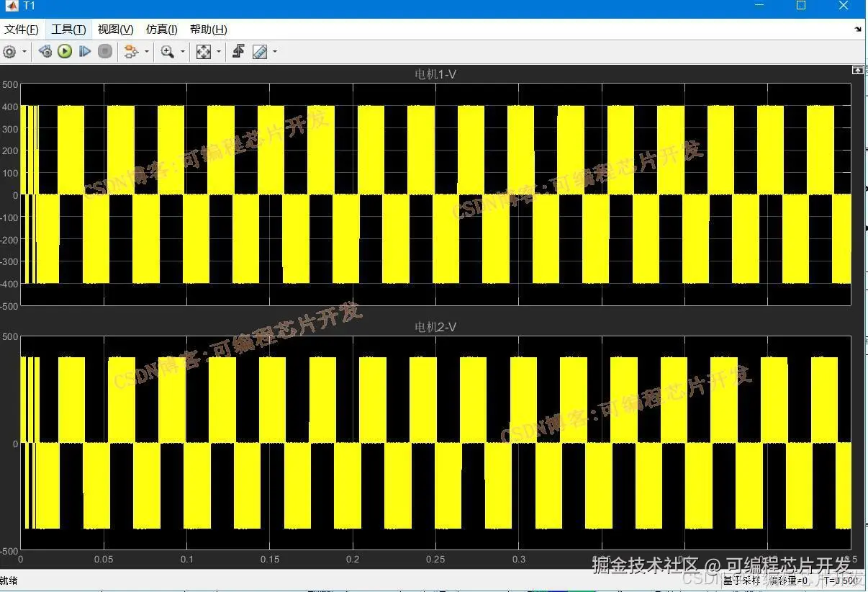Click the 400 y-axis label of the 电机1-V plot

point(10,106)
